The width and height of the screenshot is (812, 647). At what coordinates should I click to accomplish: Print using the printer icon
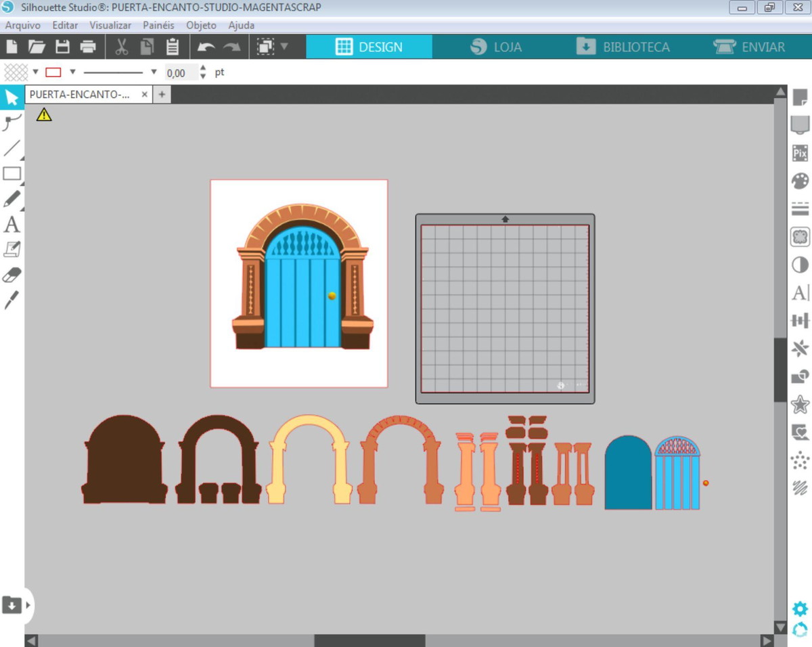pyautogui.click(x=88, y=47)
